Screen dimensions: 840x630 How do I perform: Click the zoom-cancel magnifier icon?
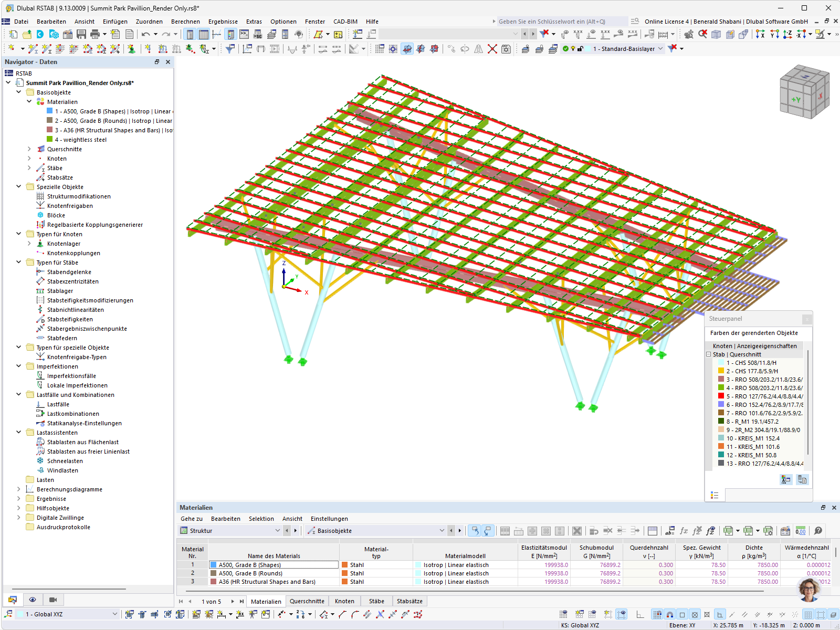(x=702, y=34)
